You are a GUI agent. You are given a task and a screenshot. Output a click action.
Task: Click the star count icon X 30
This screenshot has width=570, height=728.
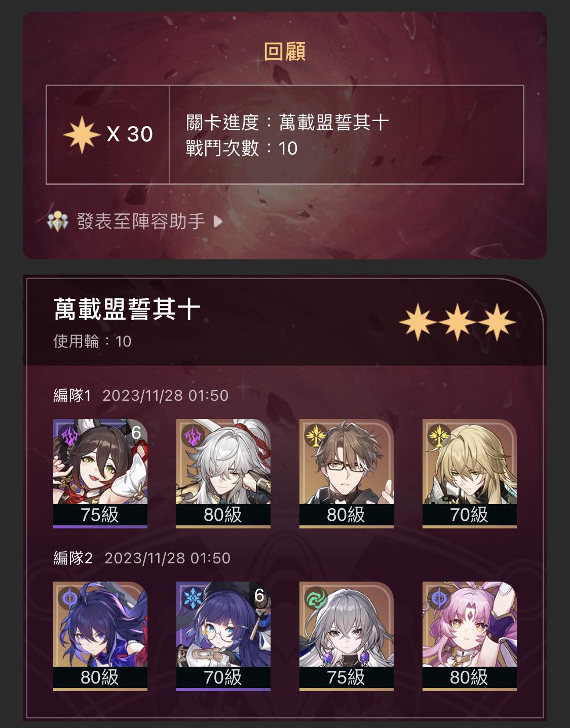[82, 134]
